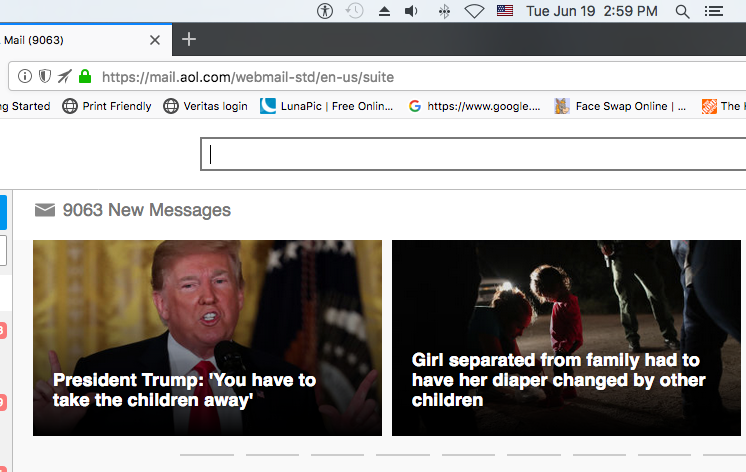Select the third news carousel indicator

337,455
